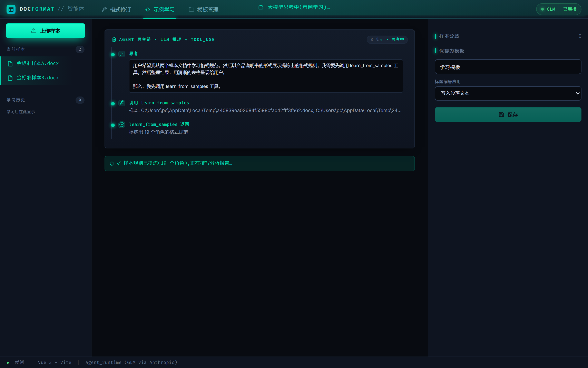The width and height of the screenshot is (588, 368).
Task: Switch to the 示例学习 tab
Action: 160,9
